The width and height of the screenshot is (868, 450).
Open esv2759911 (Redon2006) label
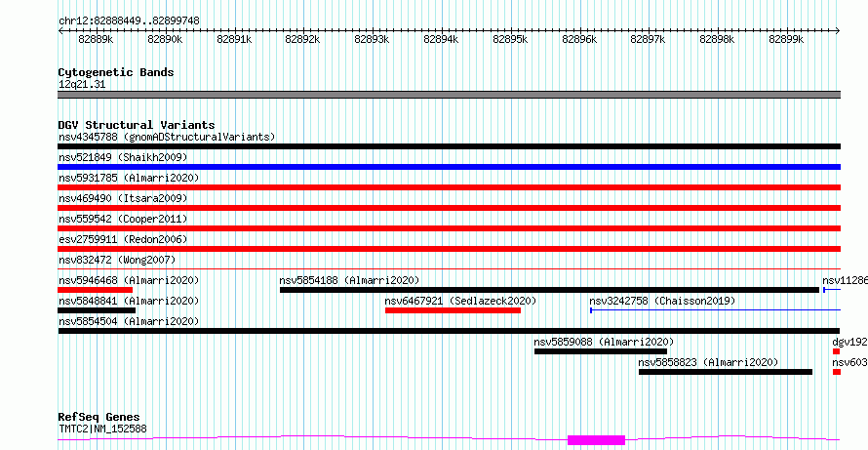pos(123,239)
